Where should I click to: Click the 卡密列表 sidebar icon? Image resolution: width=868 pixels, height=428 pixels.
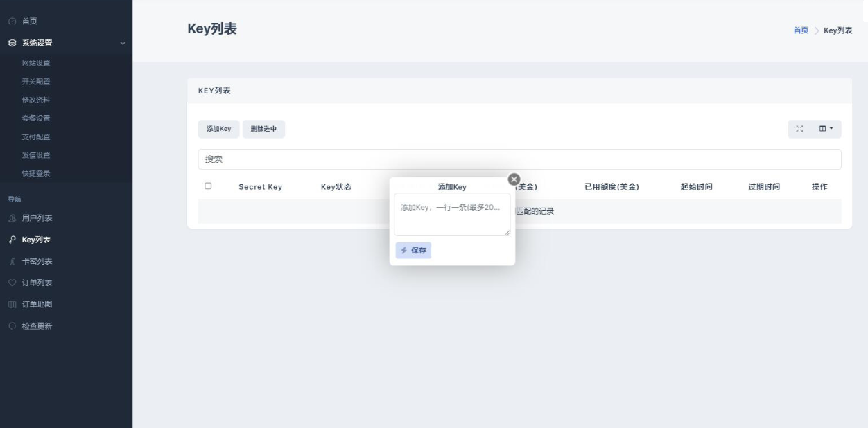point(12,262)
